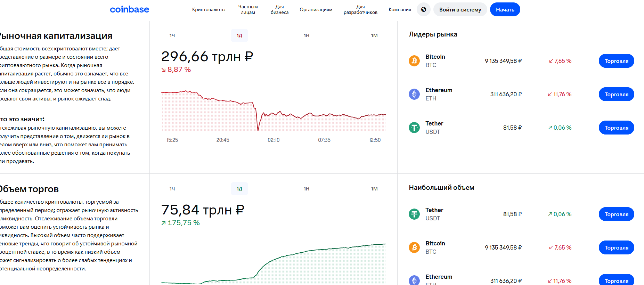The image size is (644, 285).
Task: Open the Для бизнеса menu
Action: point(280,9)
